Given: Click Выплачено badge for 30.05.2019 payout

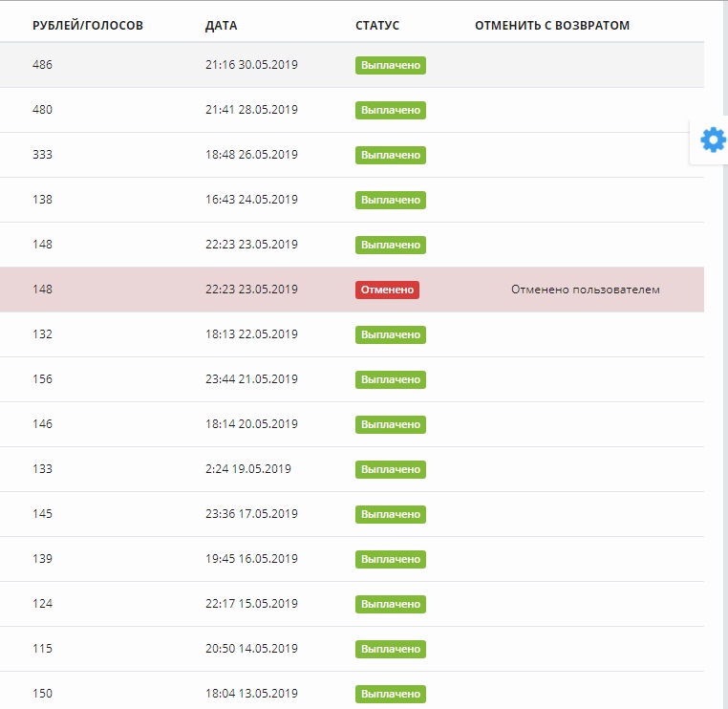Looking at the screenshot, I should 391,65.
